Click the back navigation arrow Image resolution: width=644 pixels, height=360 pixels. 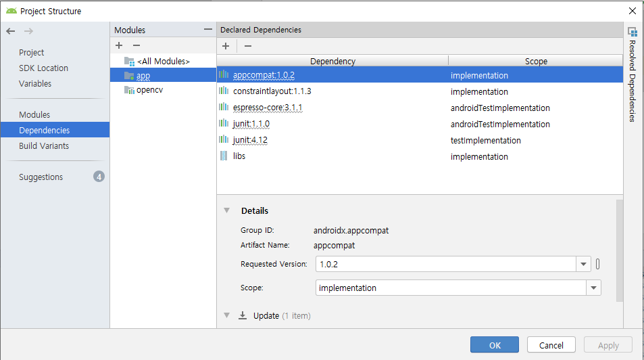(x=10, y=31)
